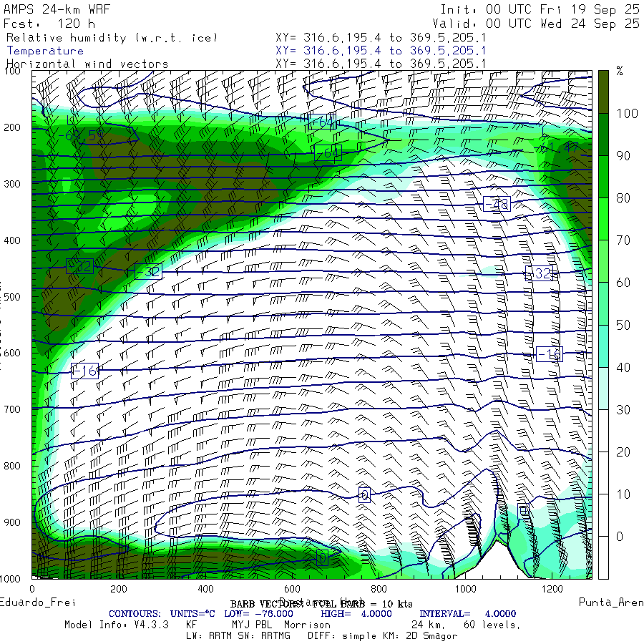Viewport: 644px width, 644px height.
Task: Click the 'CONTOURS: UNITS=°C' text
Action: coord(162,614)
